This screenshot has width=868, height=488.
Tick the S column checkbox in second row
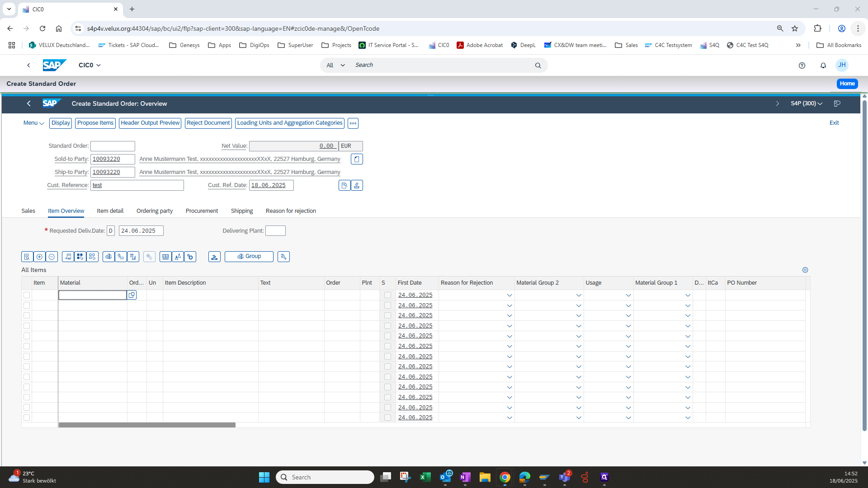tap(387, 305)
